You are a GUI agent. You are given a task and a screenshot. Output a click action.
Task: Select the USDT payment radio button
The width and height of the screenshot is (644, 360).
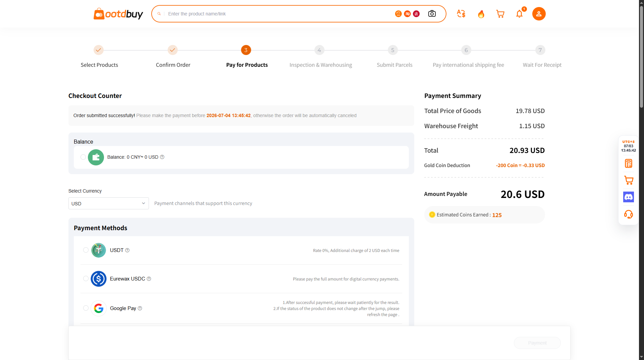86,250
